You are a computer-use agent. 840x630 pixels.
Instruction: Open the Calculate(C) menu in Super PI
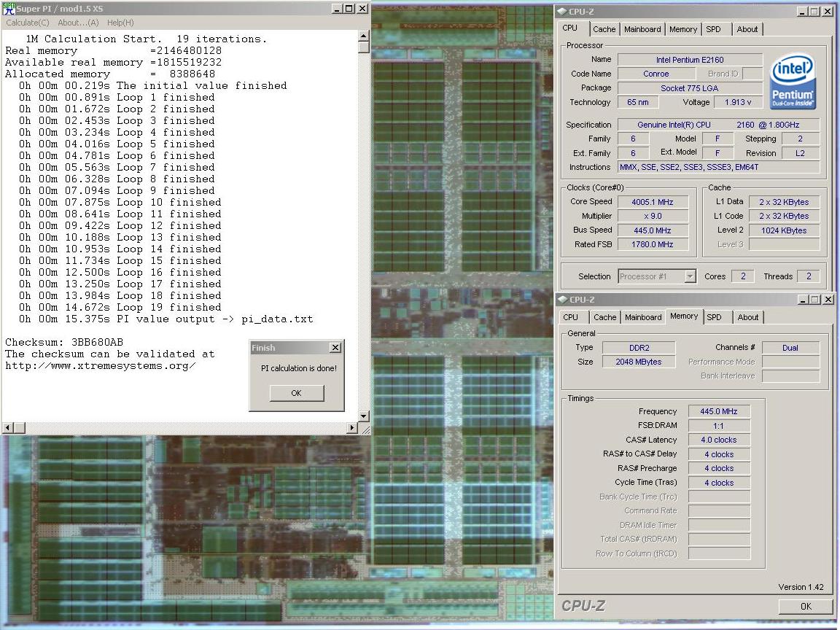27,23
